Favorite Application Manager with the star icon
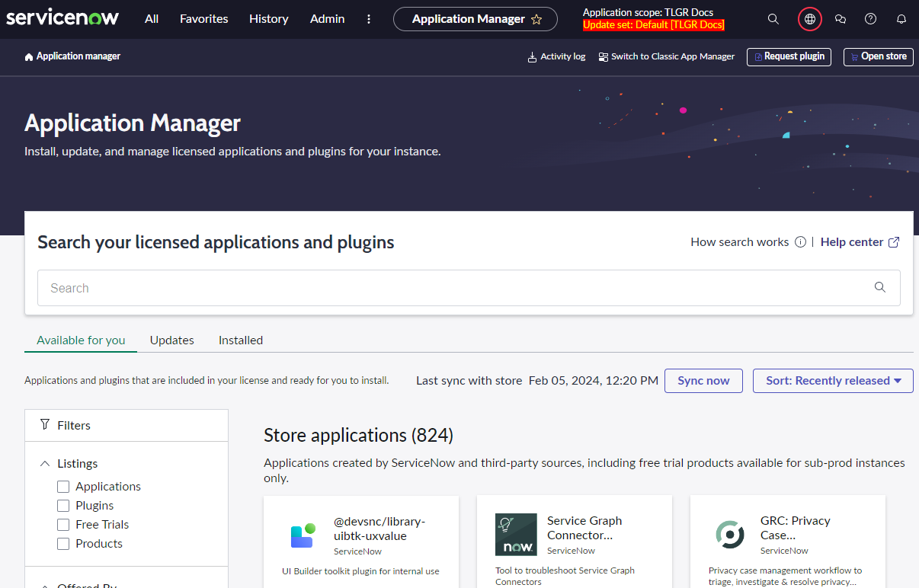Image resolution: width=919 pixels, height=588 pixels. pos(536,19)
